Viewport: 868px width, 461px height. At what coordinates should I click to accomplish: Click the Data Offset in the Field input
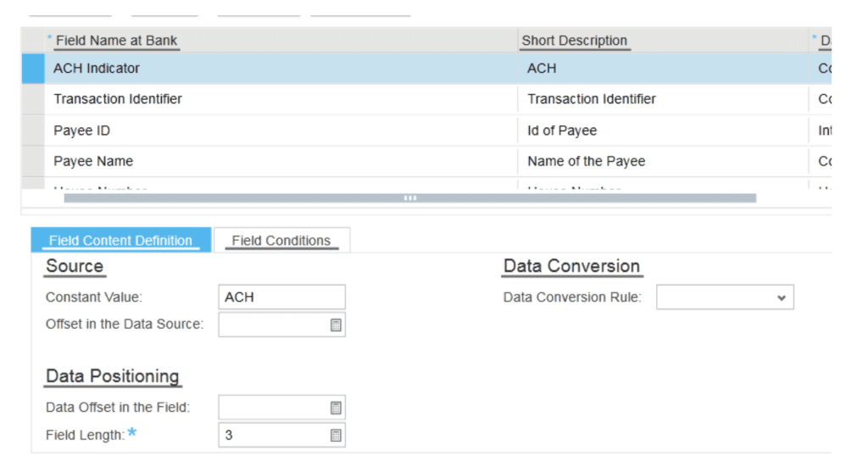tap(281, 408)
